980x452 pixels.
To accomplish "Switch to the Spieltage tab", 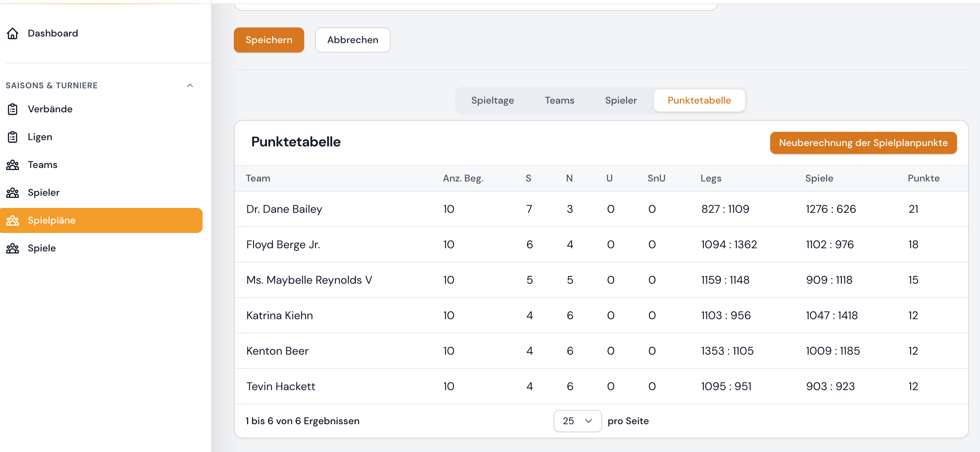I will (x=493, y=100).
